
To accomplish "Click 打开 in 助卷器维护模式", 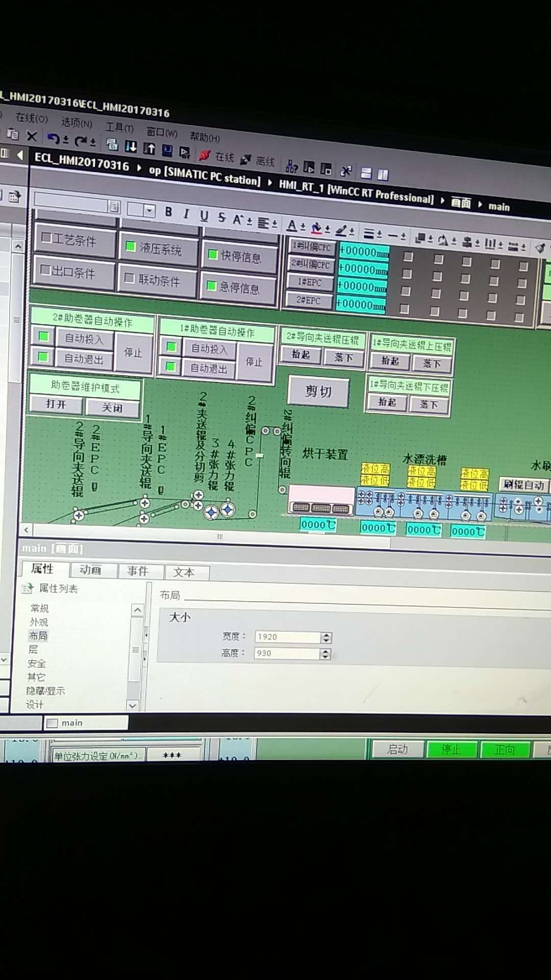I will tap(56, 404).
